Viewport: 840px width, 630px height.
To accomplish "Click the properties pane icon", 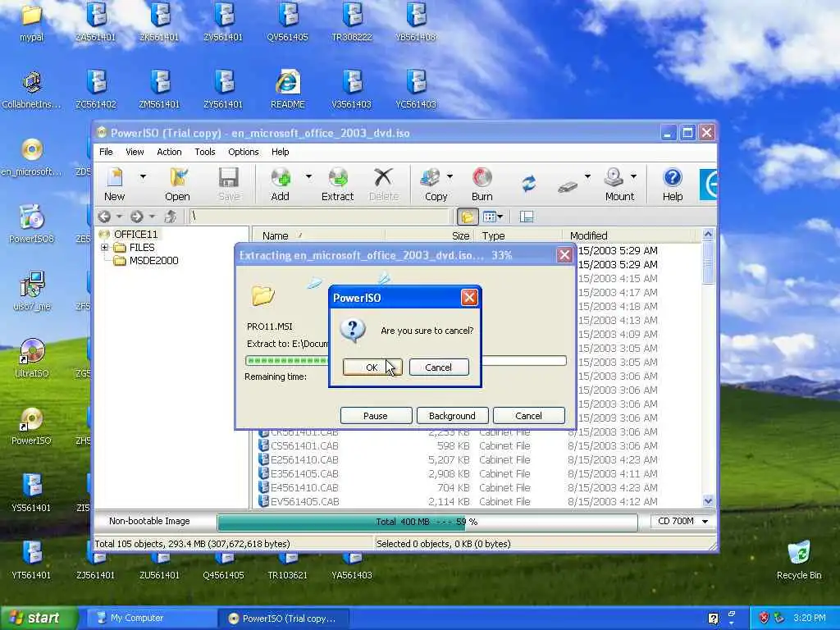I will (527, 217).
